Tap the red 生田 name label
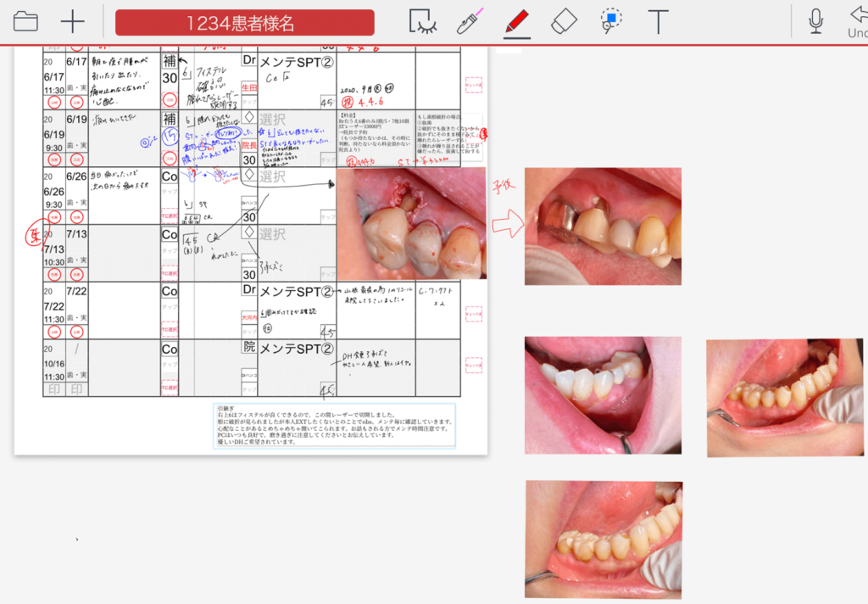This screenshot has width=868, height=604. pos(249,87)
